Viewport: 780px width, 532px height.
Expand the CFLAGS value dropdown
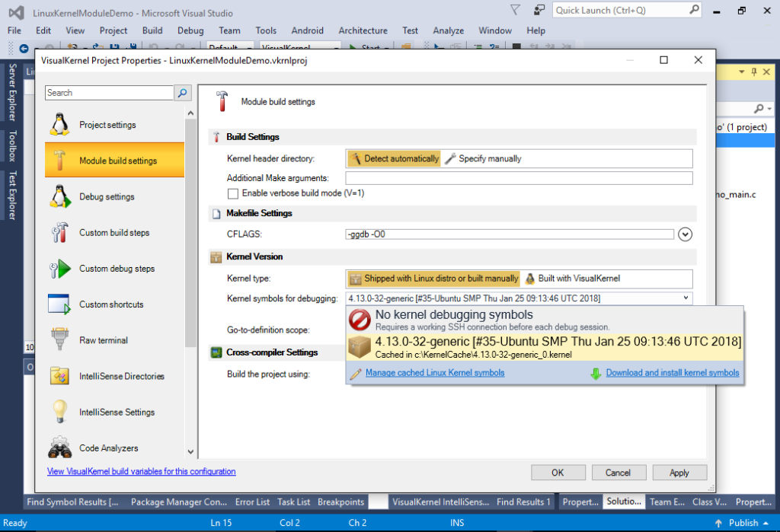point(685,234)
